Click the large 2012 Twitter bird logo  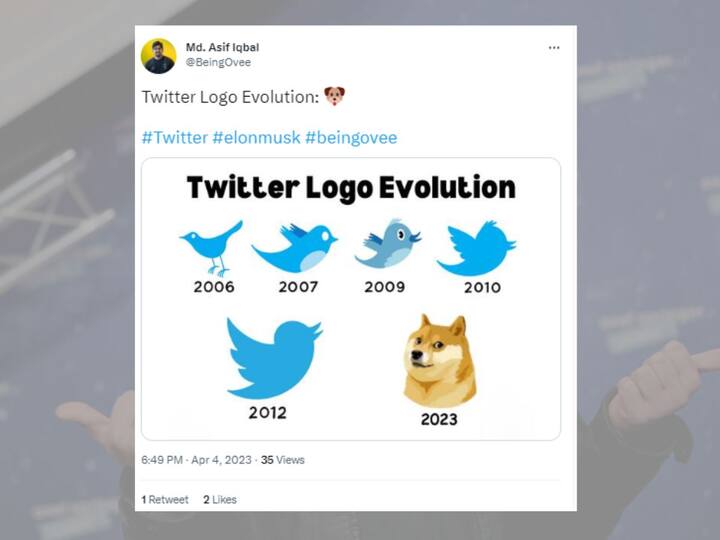[272, 358]
